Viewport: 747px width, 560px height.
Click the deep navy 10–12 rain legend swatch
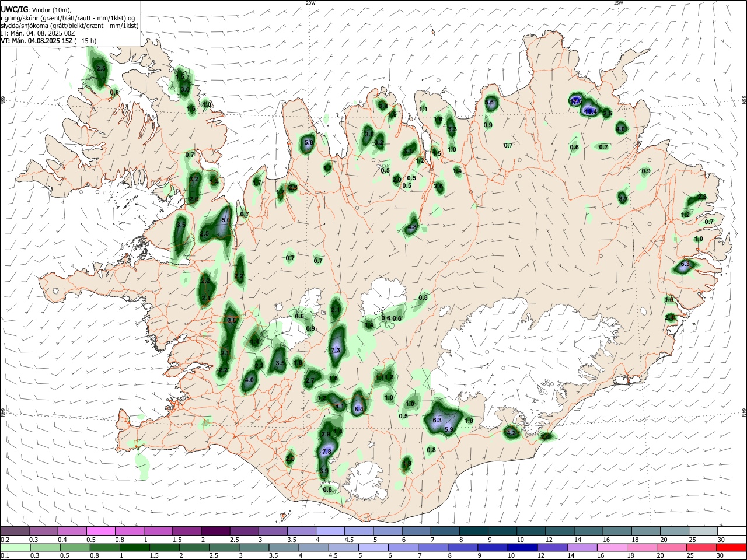point(522,547)
